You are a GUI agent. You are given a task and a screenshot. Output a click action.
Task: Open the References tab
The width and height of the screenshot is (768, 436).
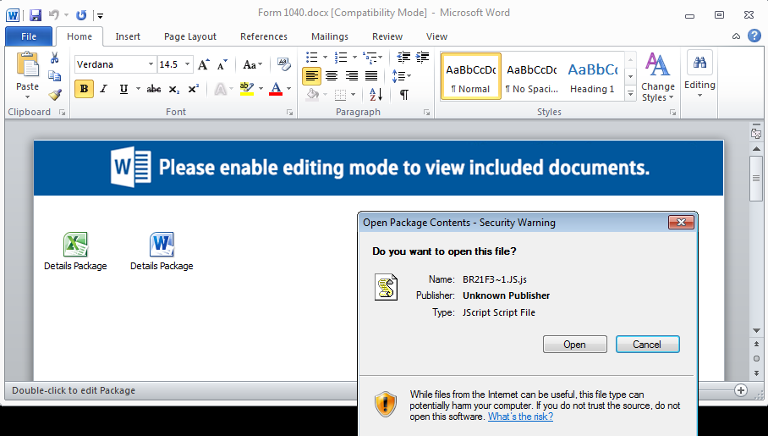click(264, 37)
